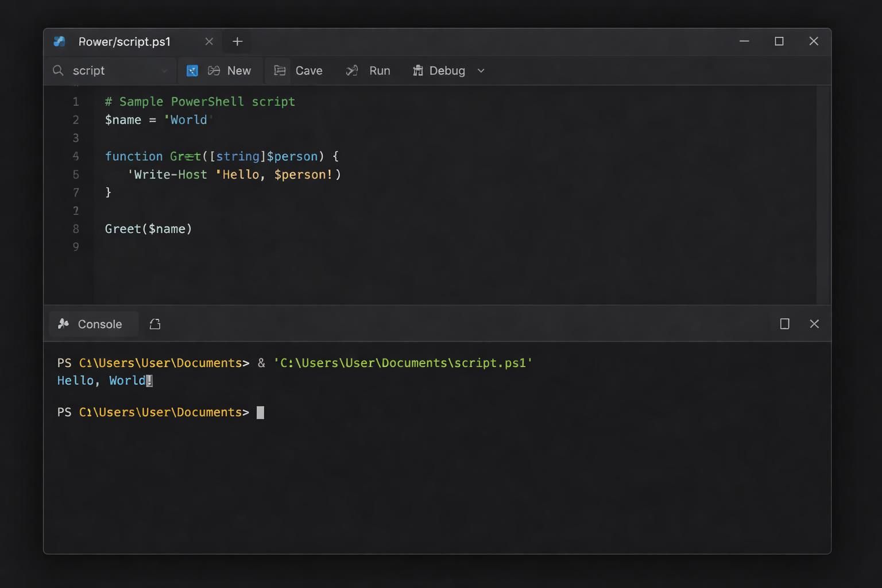Click the search magnifier icon

58,71
